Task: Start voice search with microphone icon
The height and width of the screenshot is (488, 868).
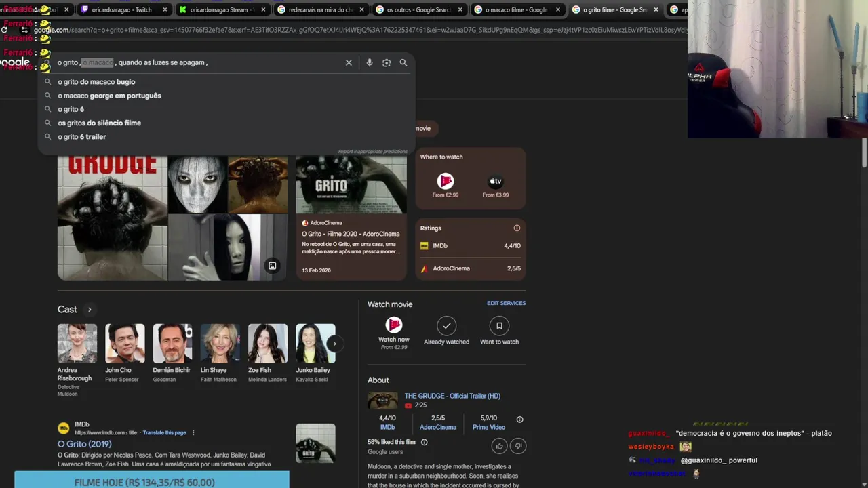Action: pos(370,62)
